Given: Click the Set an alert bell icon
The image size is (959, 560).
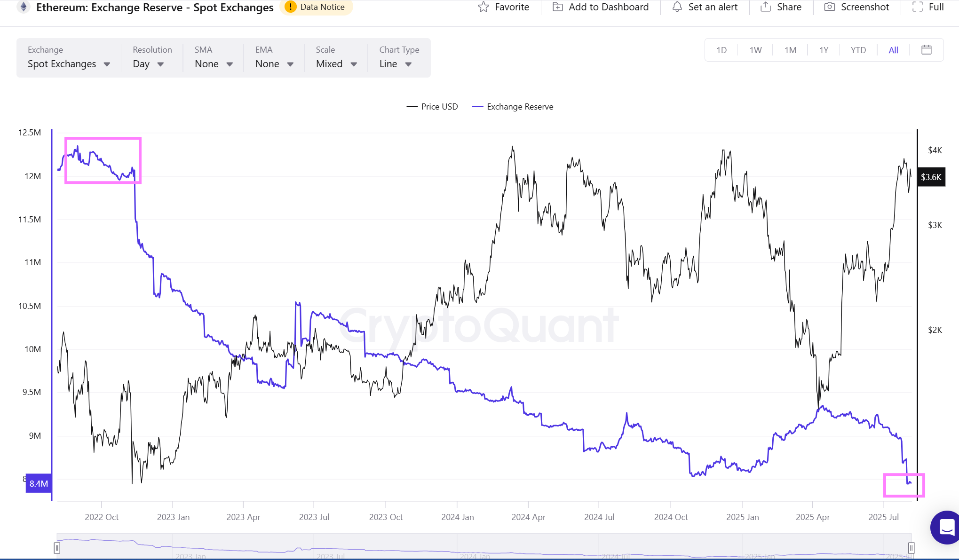Looking at the screenshot, I should pos(677,7).
